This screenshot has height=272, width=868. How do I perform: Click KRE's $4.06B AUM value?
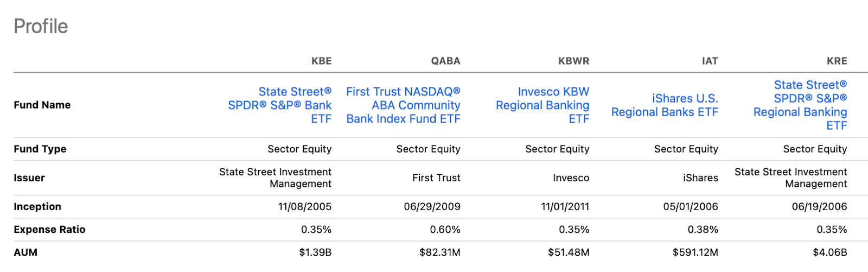[829, 252]
